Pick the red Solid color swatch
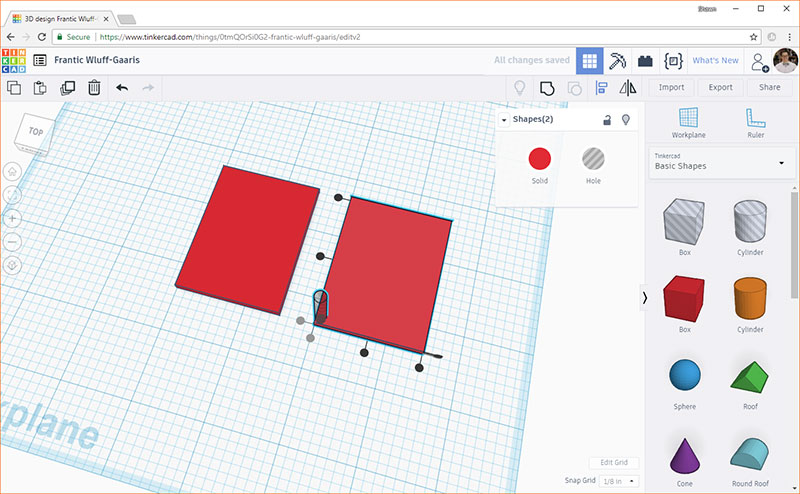 tap(540, 158)
